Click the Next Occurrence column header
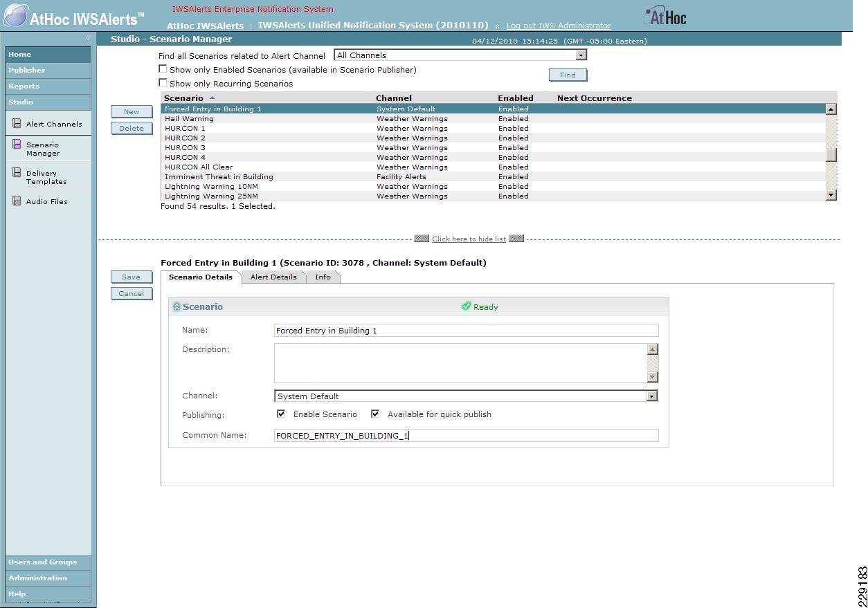Image resolution: width=868 pixels, height=608 pixels. pyautogui.click(x=595, y=98)
